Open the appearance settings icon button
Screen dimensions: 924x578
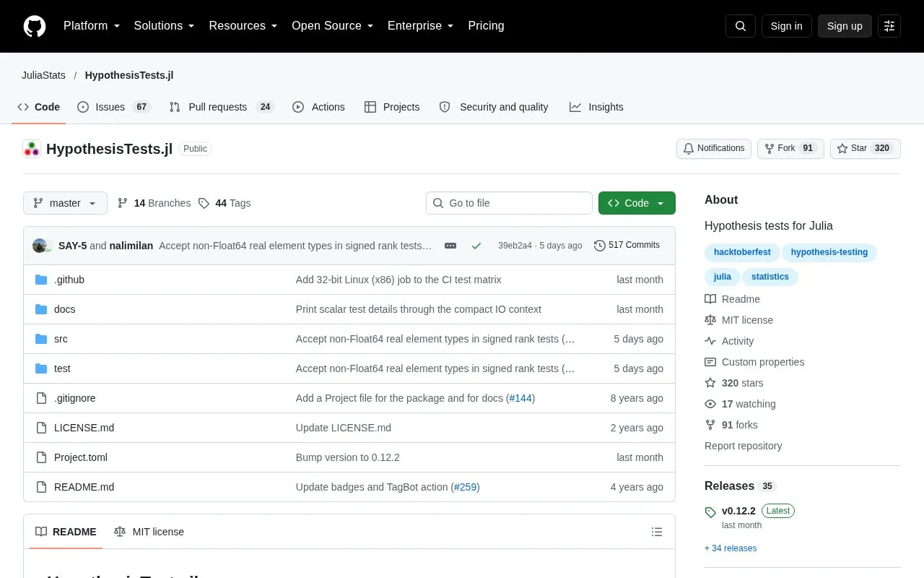[x=889, y=26]
